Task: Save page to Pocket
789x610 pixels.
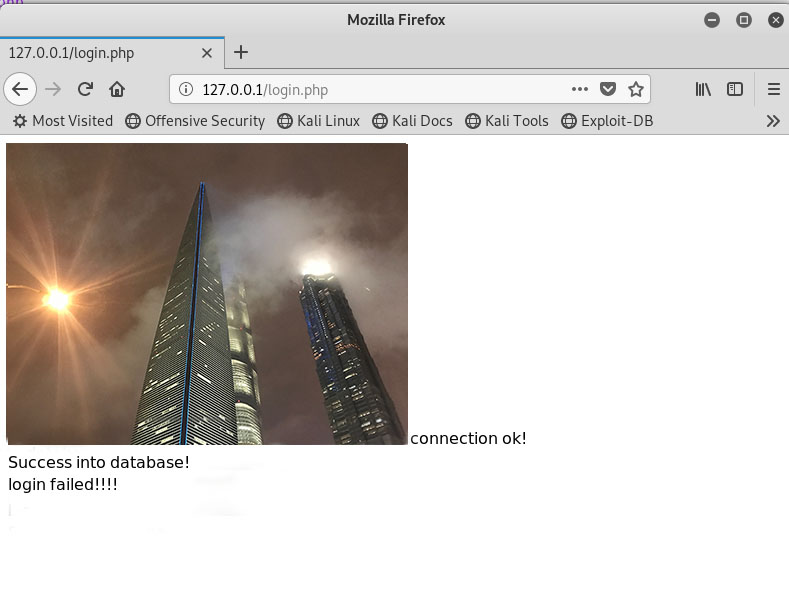Action: point(608,89)
